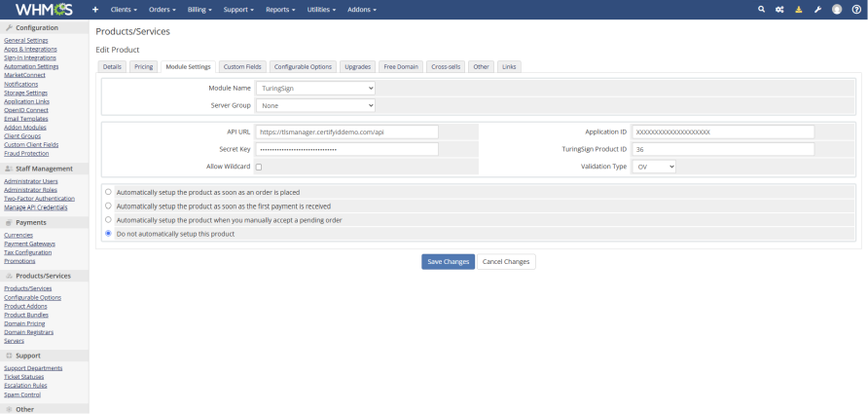Click the API URL input field
Viewport: 868px width, 414px height.
347,132
